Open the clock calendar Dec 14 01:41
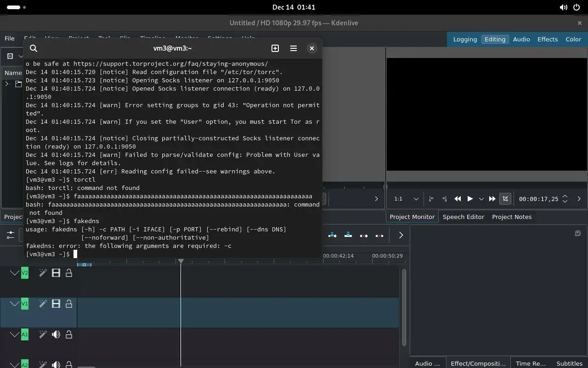The height and width of the screenshot is (368, 588). pos(294,7)
